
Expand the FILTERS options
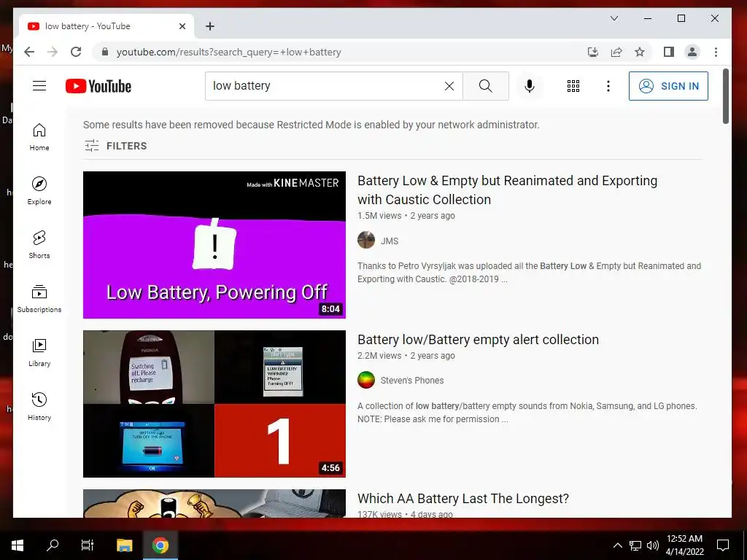click(116, 146)
